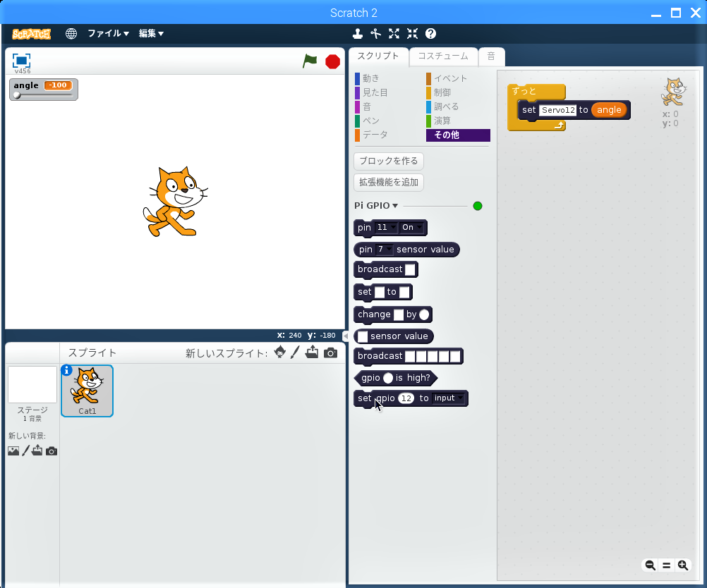This screenshot has width=707, height=588.
Task: Zoom in the scripts area
Action: [x=683, y=565]
